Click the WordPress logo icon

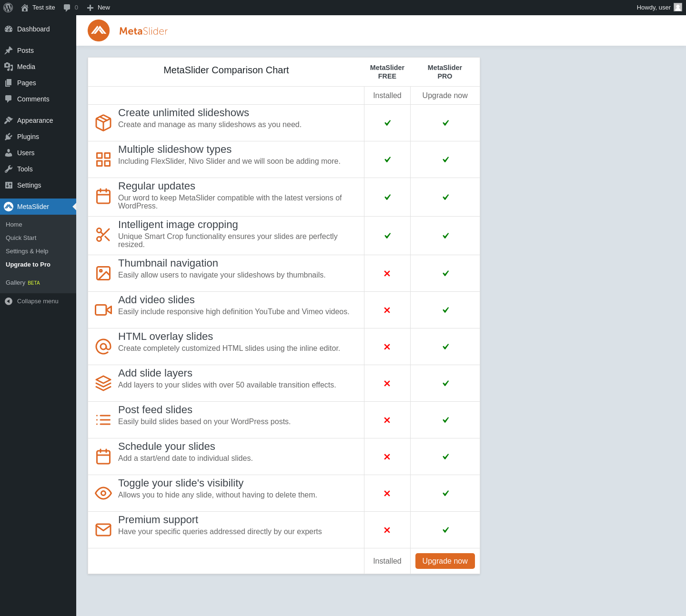[x=8, y=8]
